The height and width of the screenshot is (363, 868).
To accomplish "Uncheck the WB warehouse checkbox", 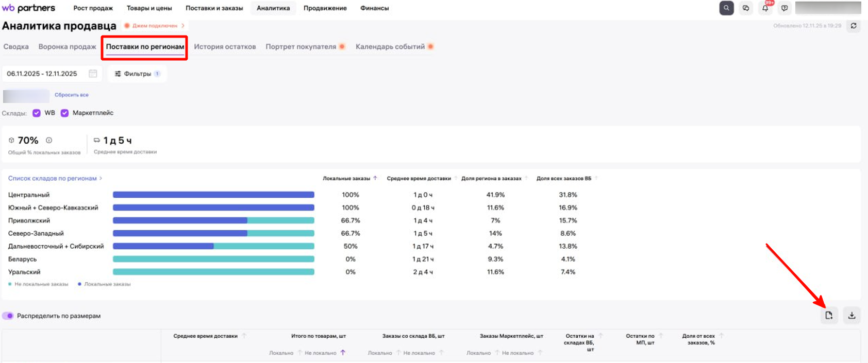I will pos(37,113).
